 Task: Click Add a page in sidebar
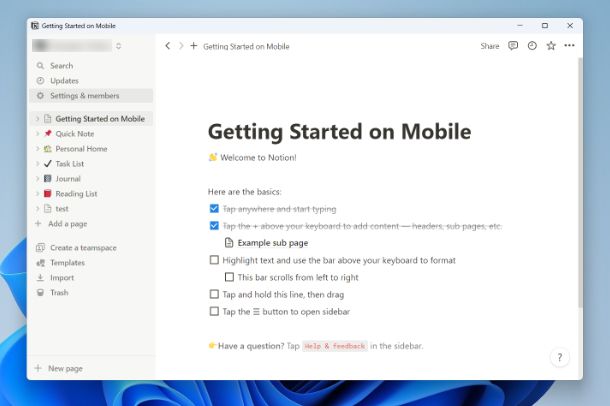(x=91, y=224)
